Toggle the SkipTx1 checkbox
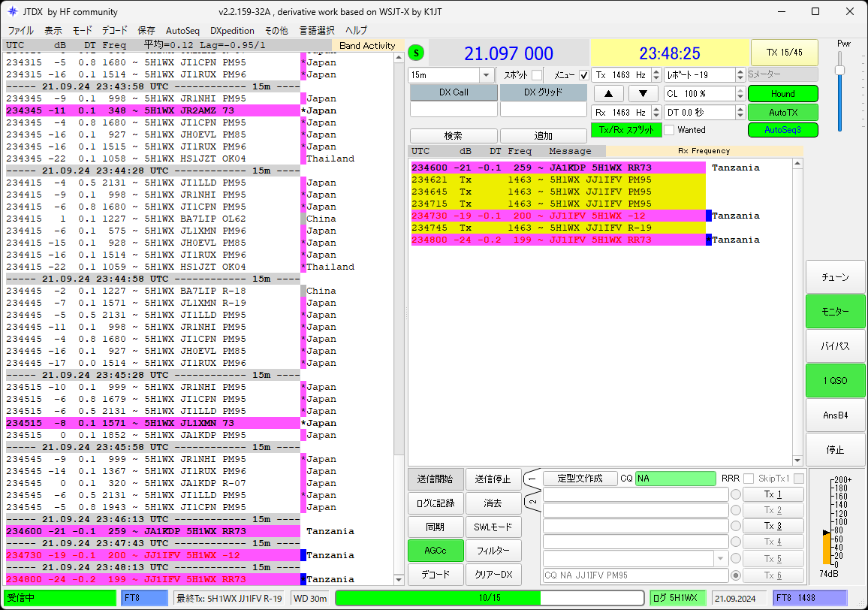Image resolution: width=868 pixels, height=610 pixels. click(799, 478)
